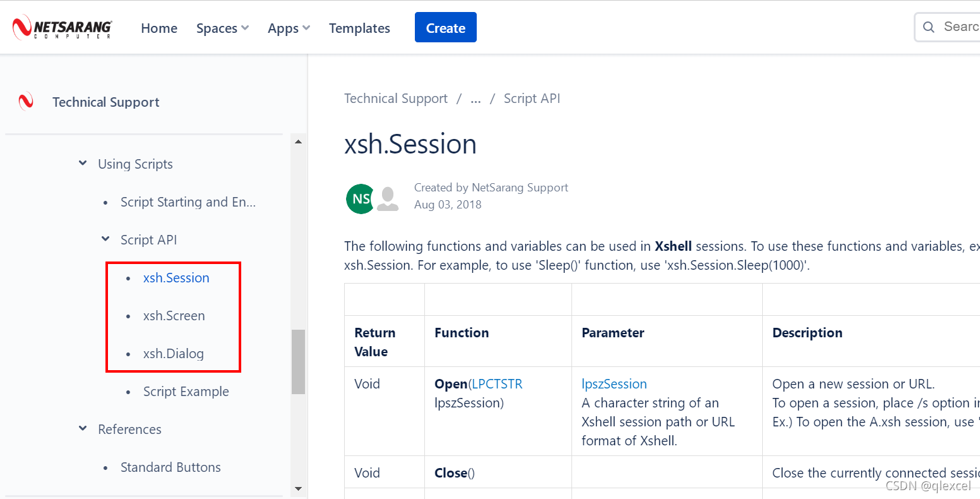The width and height of the screenshot is (980, 499).
Task: Click the Description column header
Action: 807,333
